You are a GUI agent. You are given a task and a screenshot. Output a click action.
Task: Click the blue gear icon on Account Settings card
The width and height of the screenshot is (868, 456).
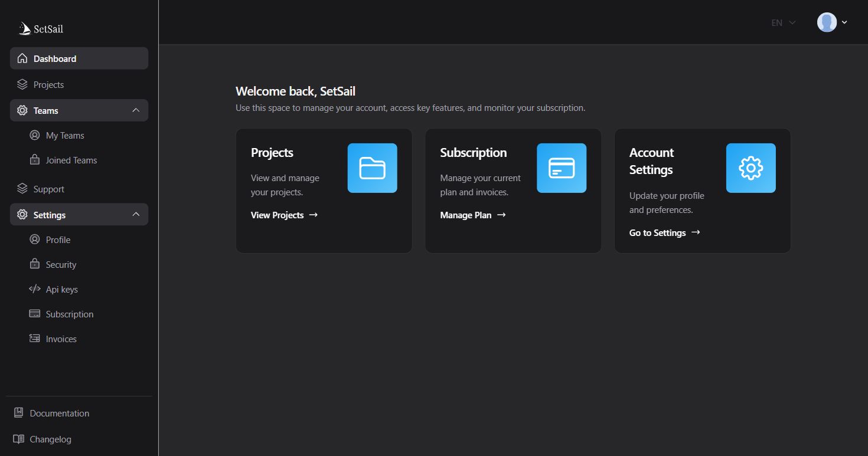750,168
